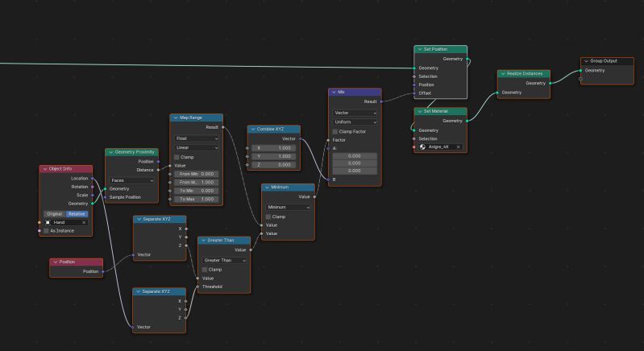
Task: Open the Uniform factor mode dropdown
Action: tap(355, 122)
